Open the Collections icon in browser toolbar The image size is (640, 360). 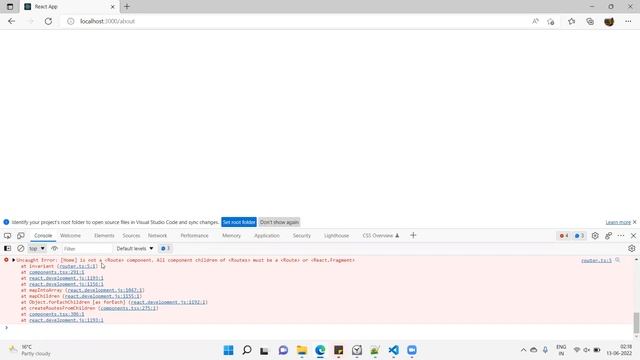[x=590, y=21]
